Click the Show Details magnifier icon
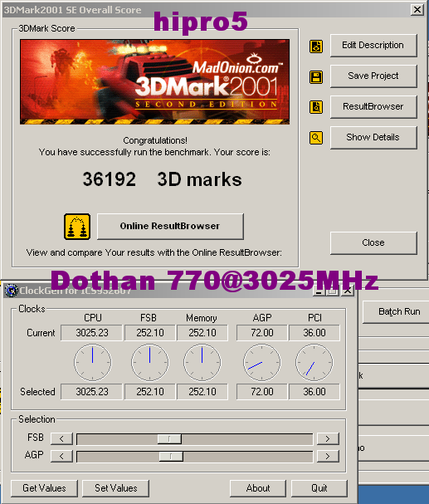This screenshot has width=429, height=504. [x=316, y=138]
